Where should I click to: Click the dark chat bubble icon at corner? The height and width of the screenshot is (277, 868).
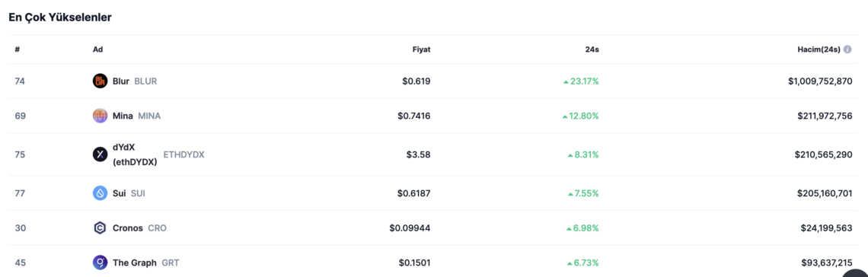coord(856,272)
